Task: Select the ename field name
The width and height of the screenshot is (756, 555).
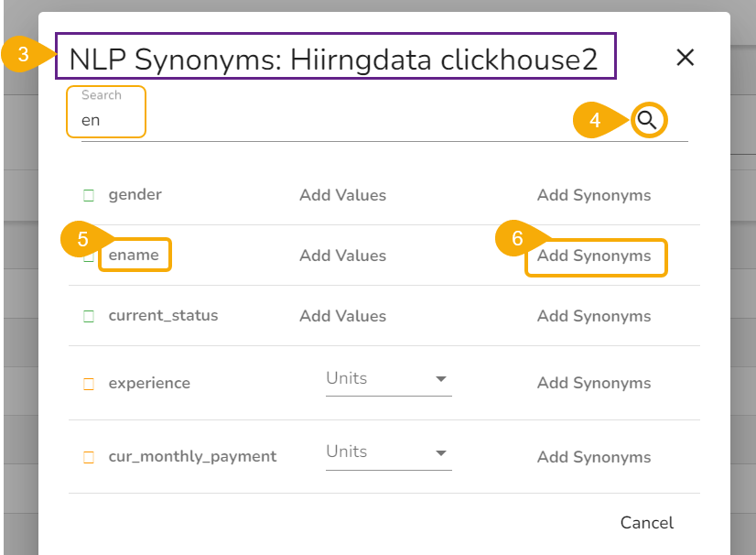Action: pyautogui.click(x=134, y=256)
